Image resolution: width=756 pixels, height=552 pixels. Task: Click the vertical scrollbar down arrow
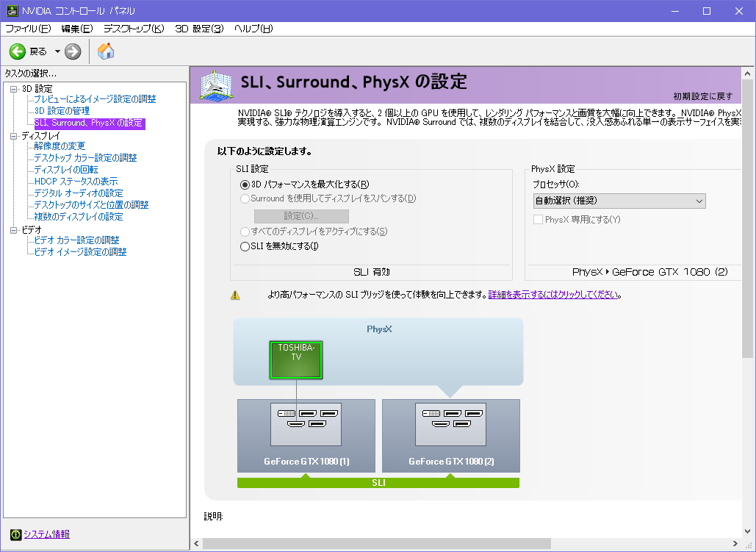point(747,531)
